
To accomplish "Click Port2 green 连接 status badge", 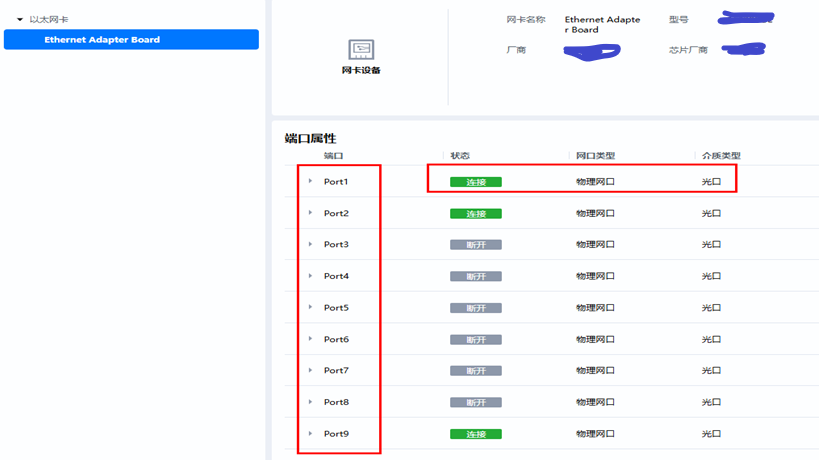I will pos(475,214).
